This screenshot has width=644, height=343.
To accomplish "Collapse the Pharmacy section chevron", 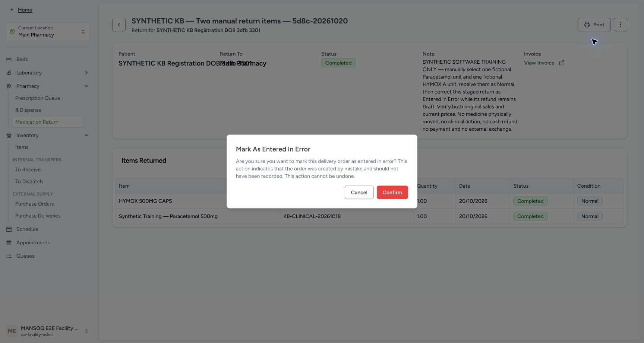I will pyautogui.click(x=86, y=86).
